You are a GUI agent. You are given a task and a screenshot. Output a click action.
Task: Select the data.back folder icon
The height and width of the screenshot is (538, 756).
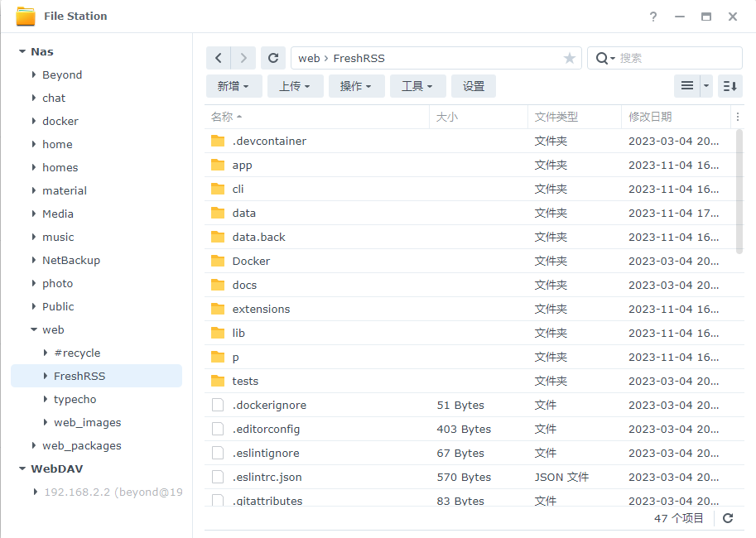(218, 237)
